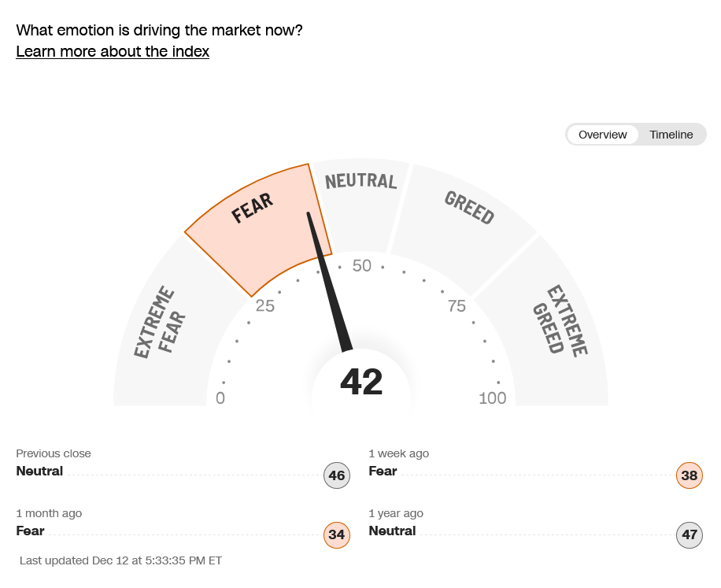Click the 'Previous close' label
The width and height of the screenshot is (721, 588).
click(x=54, y=453)
